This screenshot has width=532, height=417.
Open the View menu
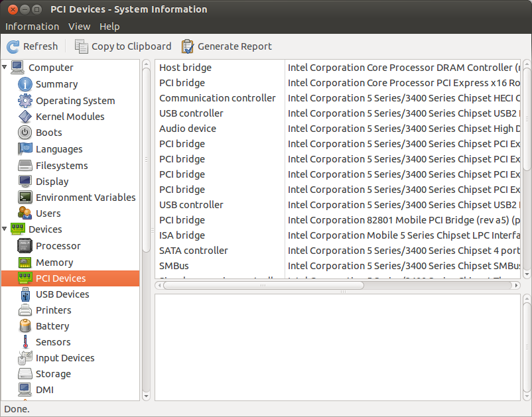coord(80,27)
